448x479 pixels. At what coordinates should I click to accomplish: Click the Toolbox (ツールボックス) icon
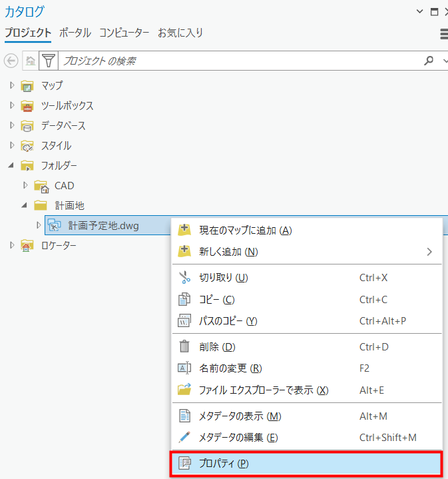point(27,106)
